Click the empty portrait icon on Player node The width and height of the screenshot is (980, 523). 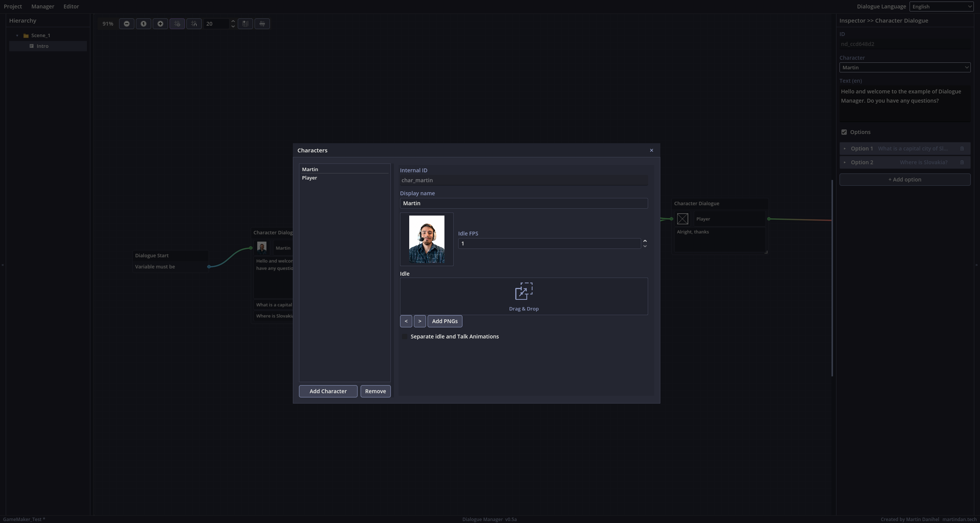pos(683,219)
